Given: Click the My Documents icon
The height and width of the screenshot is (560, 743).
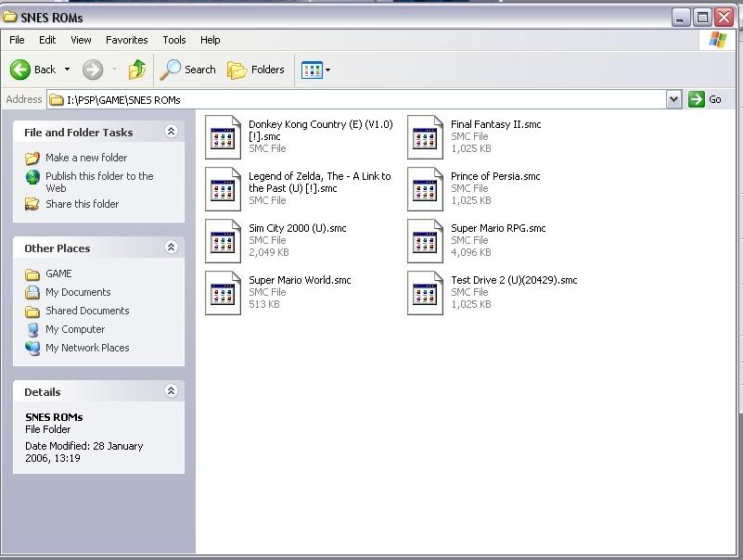Looking at the screenshot, I should tap(32, 292).
